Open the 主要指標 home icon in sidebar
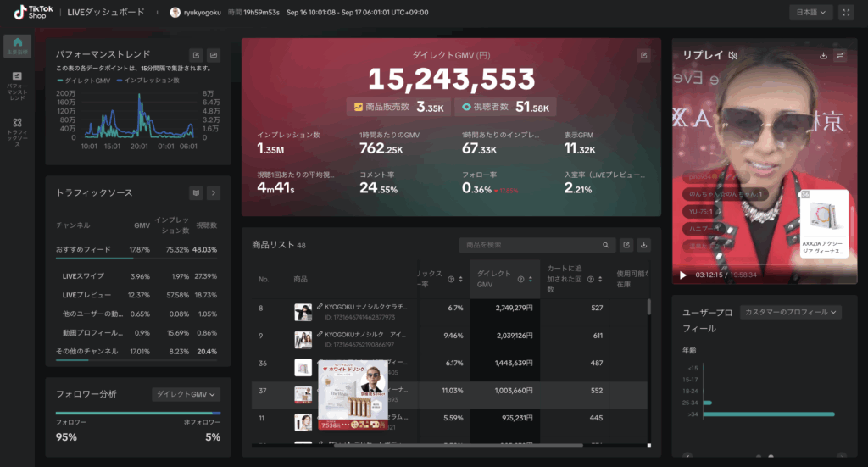 (18, 46)
